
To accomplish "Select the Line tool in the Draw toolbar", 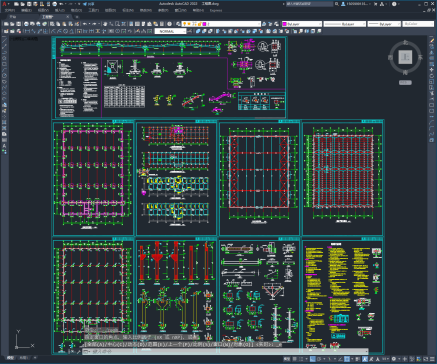I will click(x=5, y=40).
